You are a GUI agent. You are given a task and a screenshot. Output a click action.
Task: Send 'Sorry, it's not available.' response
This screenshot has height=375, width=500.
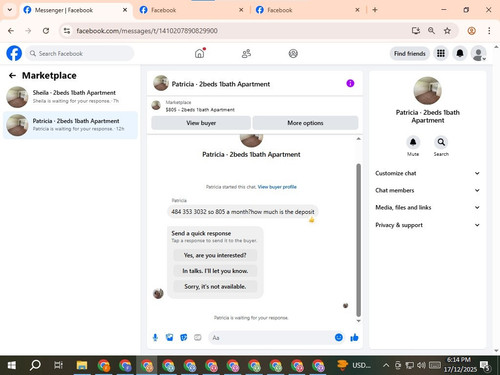[x=215, y=286]
